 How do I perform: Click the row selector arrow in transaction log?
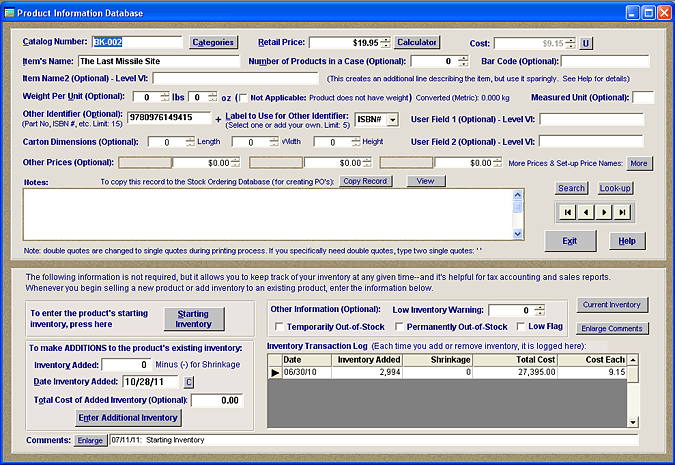(275, 372)
